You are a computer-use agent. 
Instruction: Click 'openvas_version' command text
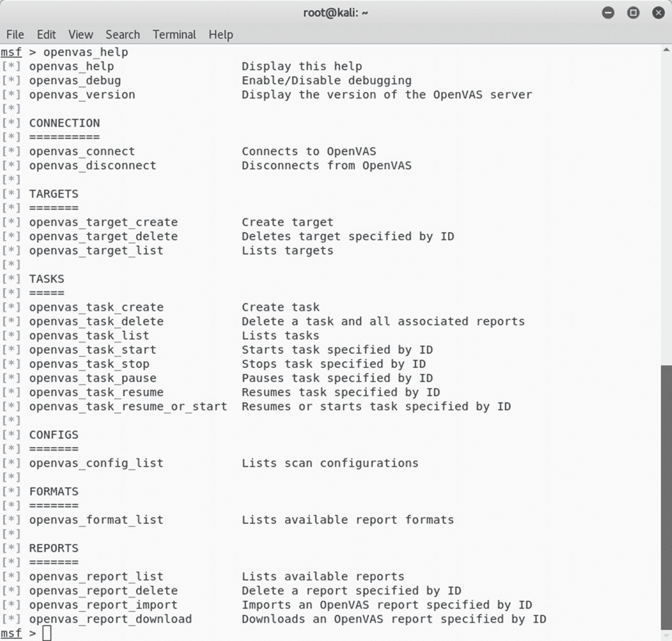(x=82, y=95)
